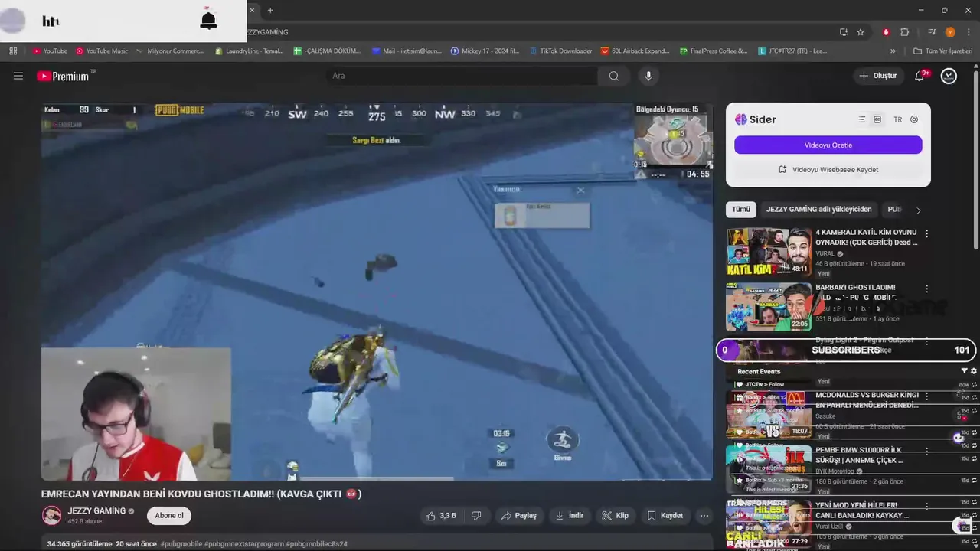Screen dimensions: 980x551
Task: Click Videoyu Özetle in Sider panel
Action: (x=828, y=145)
